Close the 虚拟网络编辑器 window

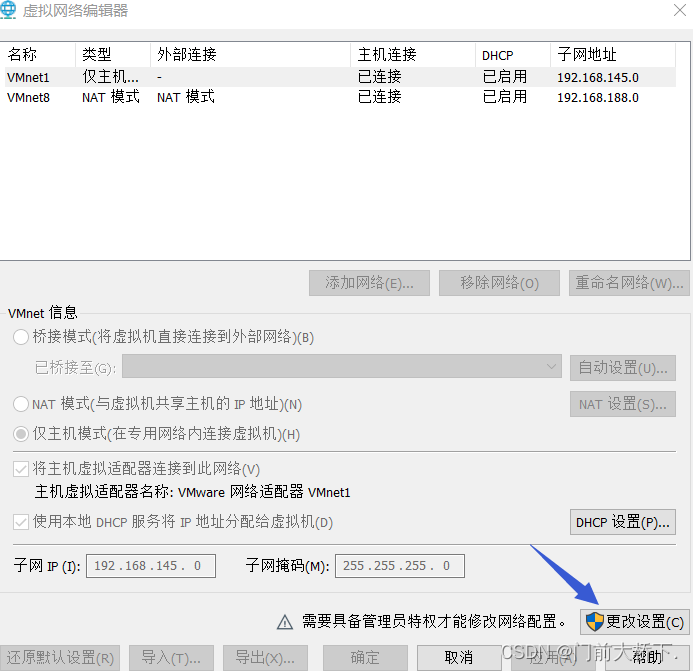pos(680,10)
